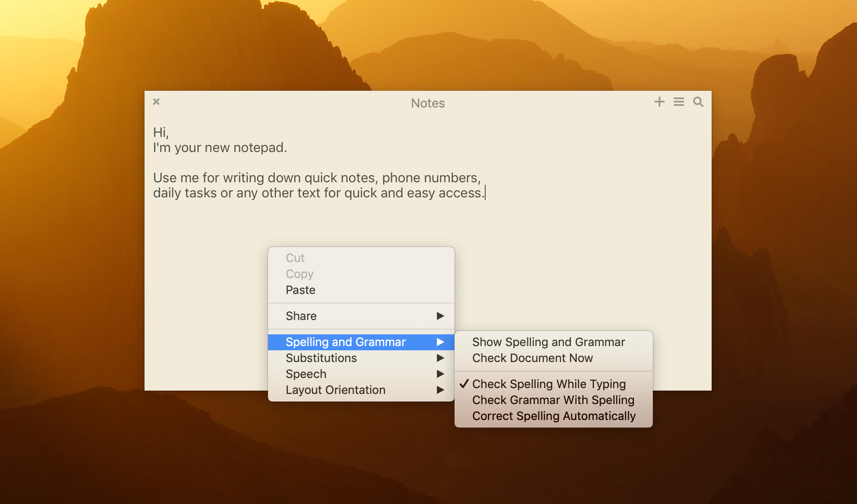Click Show Spelling and Grammar

pos(548,342)
